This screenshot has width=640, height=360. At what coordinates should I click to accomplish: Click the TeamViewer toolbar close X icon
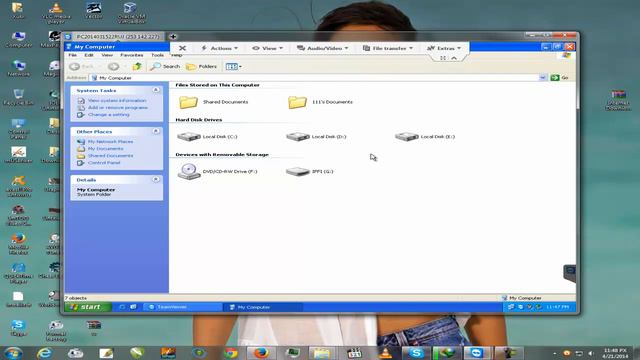pos(182,48)
